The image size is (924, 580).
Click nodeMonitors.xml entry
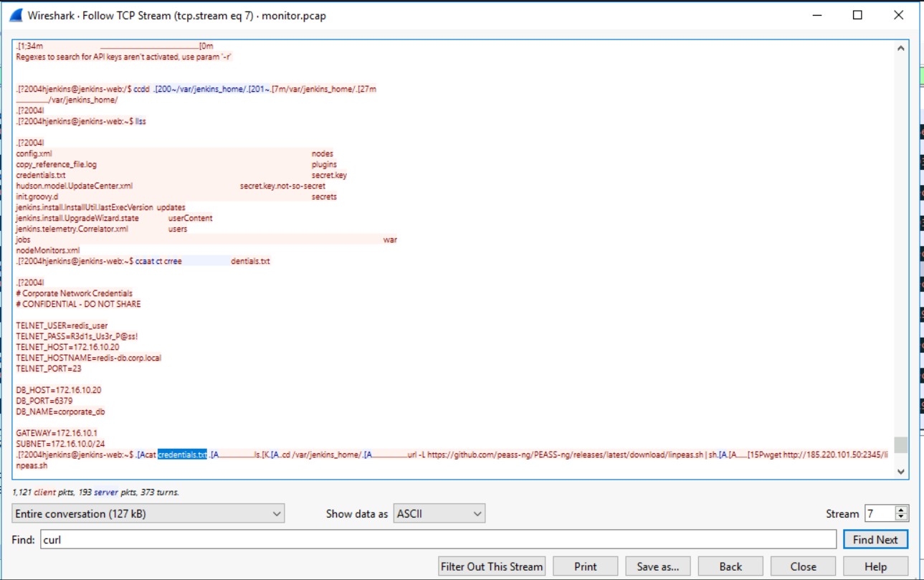(48, 250)
